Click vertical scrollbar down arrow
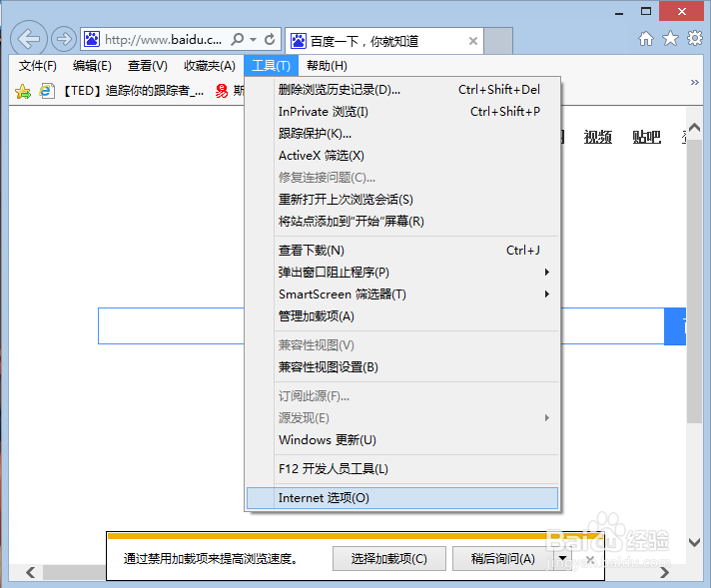 (x=694, y=542)
